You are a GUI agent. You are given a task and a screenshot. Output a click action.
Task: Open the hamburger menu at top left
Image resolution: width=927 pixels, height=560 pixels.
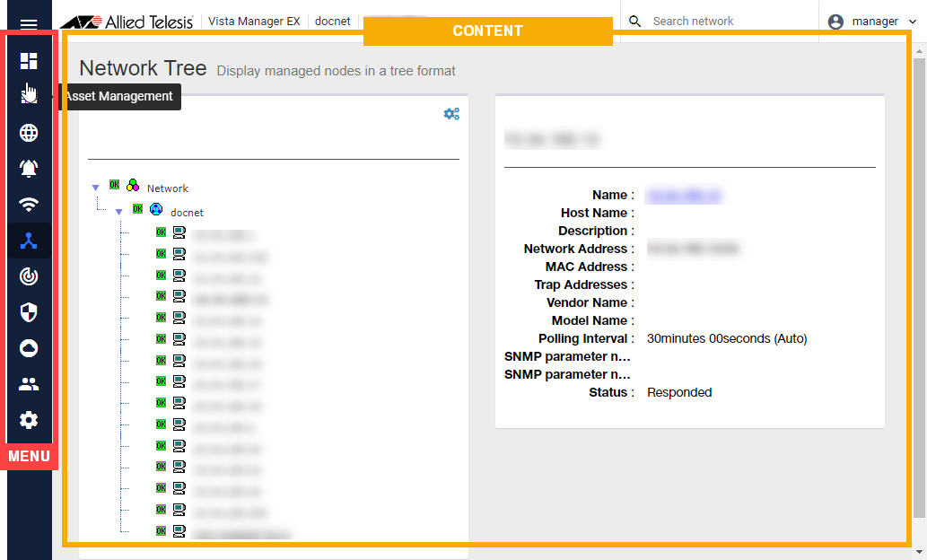coord(29,24)
